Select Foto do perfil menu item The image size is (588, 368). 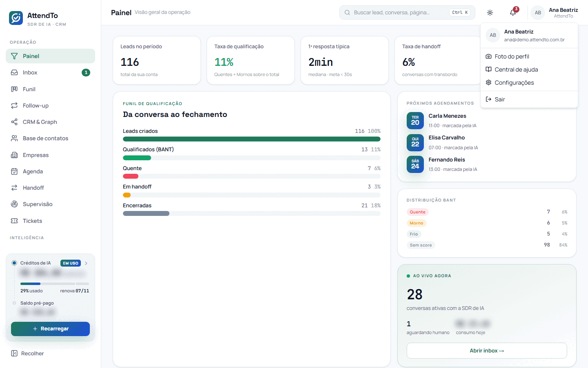point(529,56)
